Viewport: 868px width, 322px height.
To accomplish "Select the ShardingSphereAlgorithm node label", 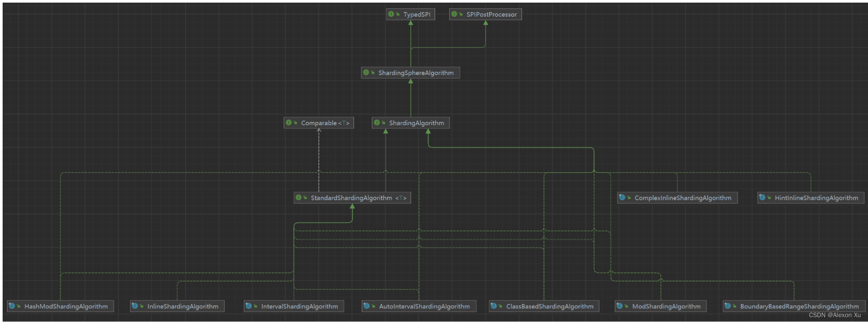I will click(x=416, y=73).
